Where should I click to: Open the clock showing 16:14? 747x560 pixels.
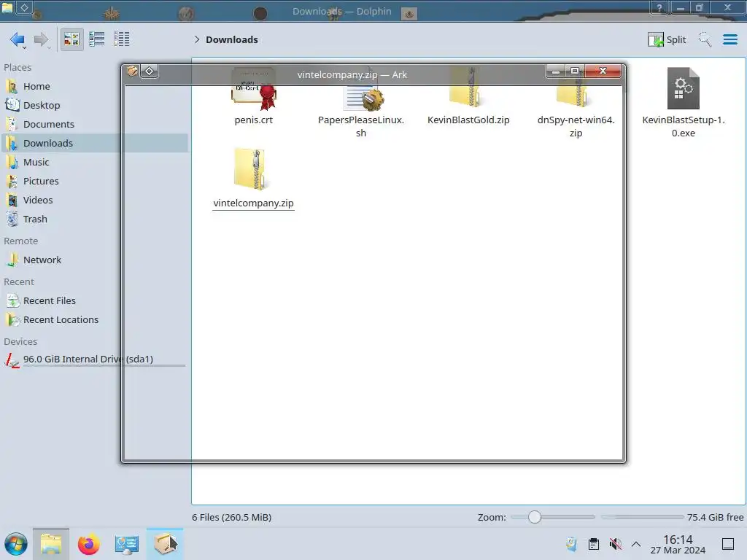(678, 544)
